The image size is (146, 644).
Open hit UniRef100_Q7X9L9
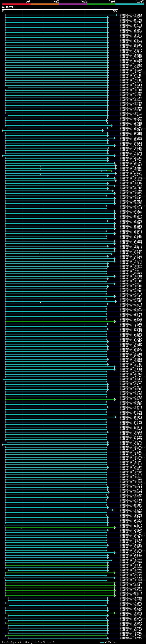pos(131,130)
